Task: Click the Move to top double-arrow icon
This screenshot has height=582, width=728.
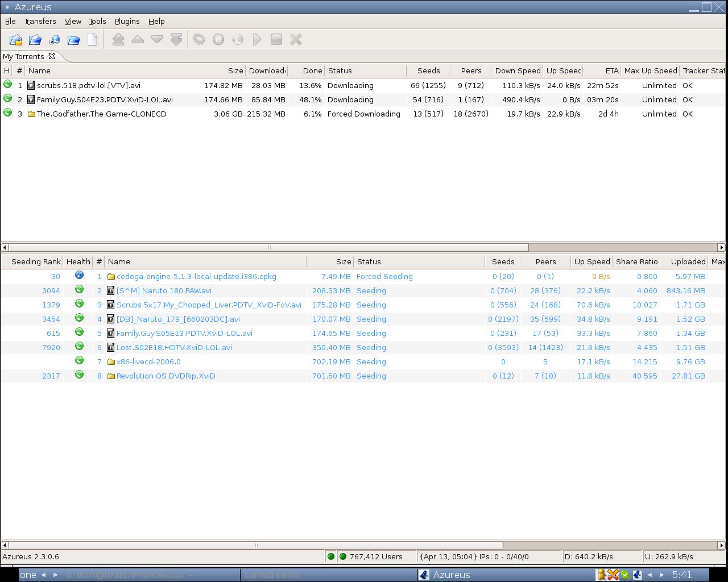Action: pos(118,40)
